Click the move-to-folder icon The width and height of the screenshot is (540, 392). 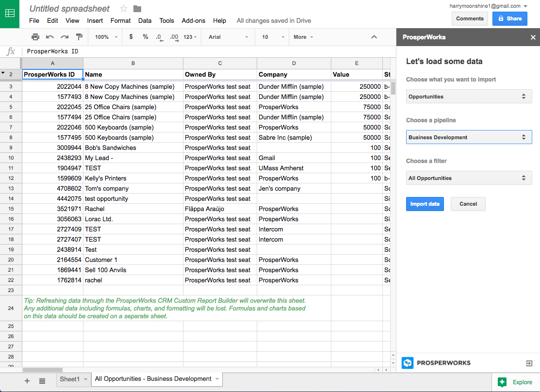pos(137,9)
